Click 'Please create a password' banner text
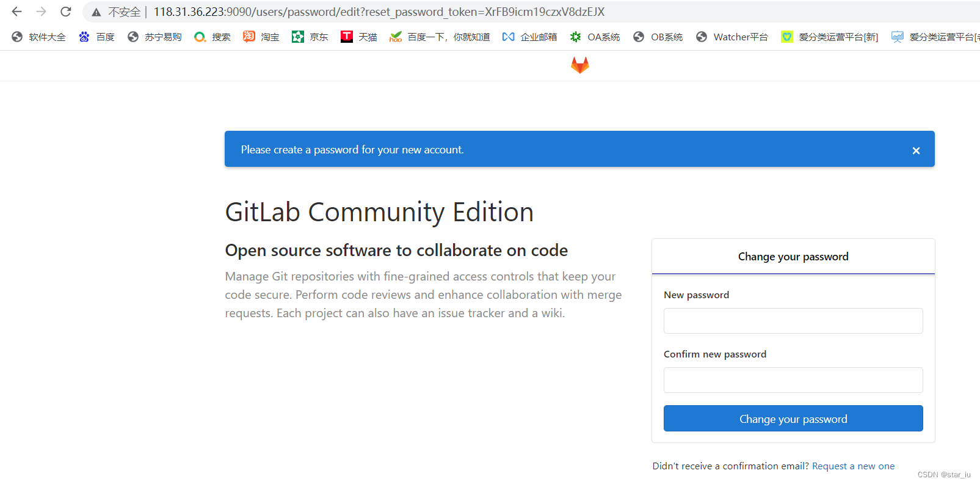The width and height of the screenshot is (980, 484). 352,150
